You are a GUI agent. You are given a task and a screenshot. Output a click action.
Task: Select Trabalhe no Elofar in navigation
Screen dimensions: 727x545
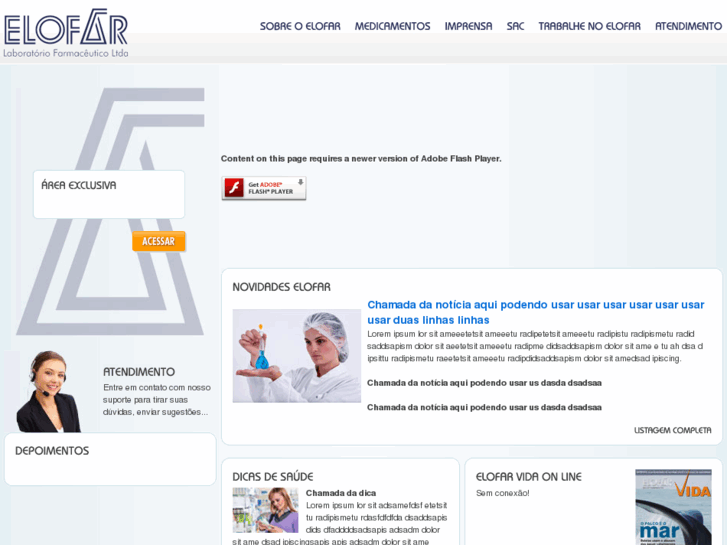coord(589,26)
